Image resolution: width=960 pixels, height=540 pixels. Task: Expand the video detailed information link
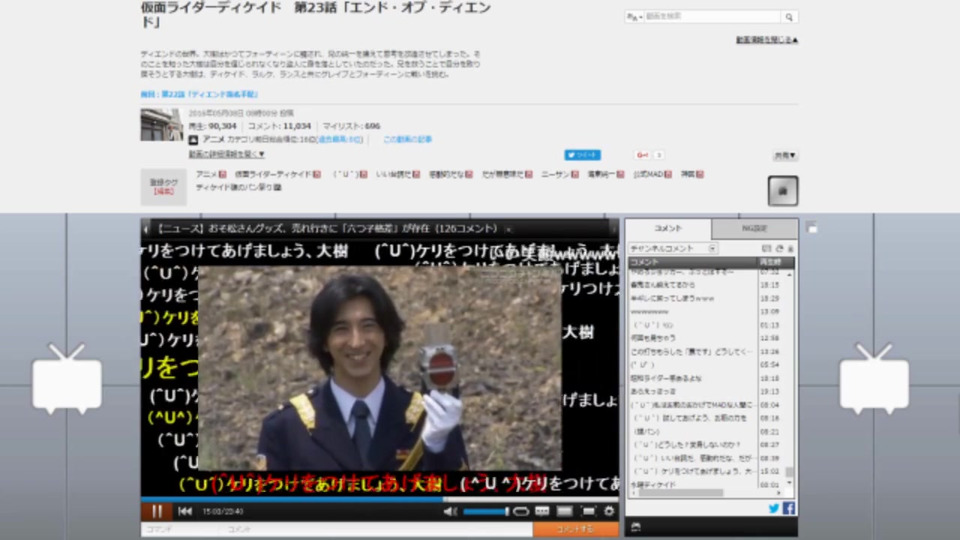point(227,154)
